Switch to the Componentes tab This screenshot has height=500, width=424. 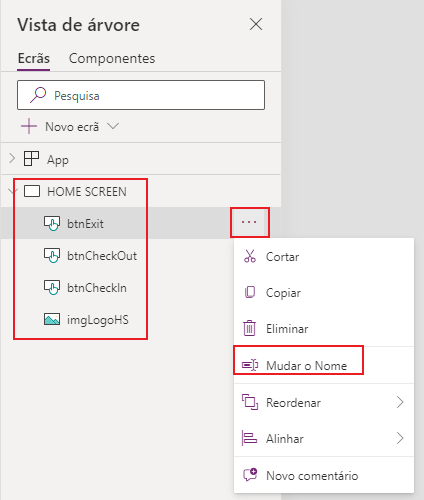click(x=112, y=58)
